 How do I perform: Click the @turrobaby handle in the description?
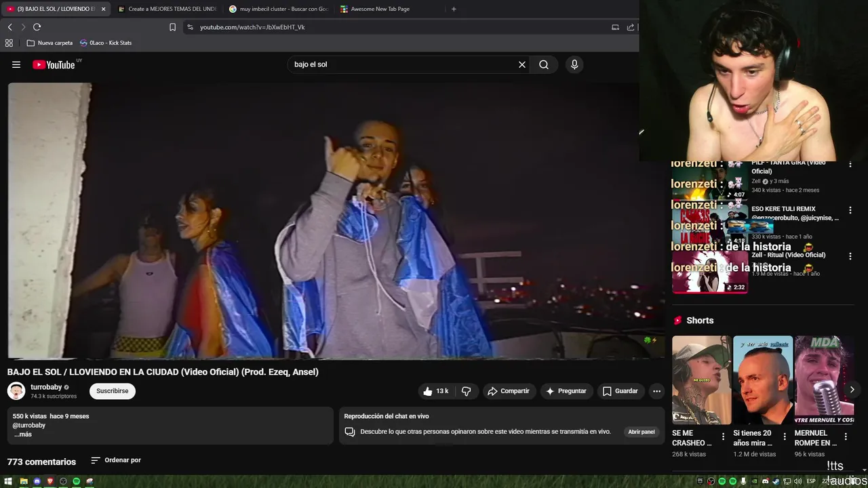pos(29,426)
